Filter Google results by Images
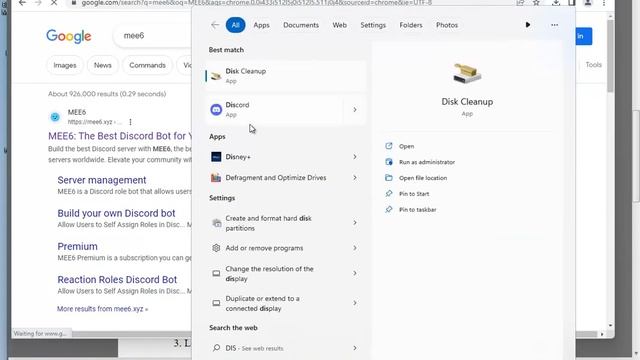This screenshot has width=640, height=360. coord(65,65)
